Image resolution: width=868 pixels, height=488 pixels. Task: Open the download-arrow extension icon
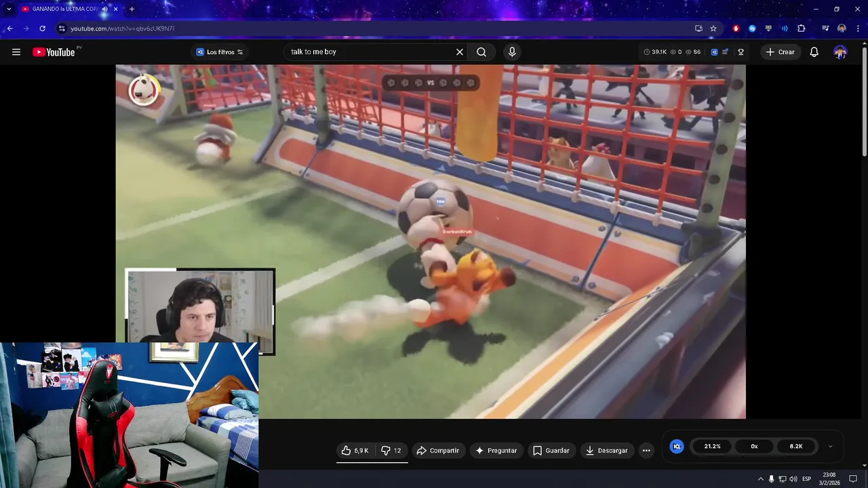[768, 28]
